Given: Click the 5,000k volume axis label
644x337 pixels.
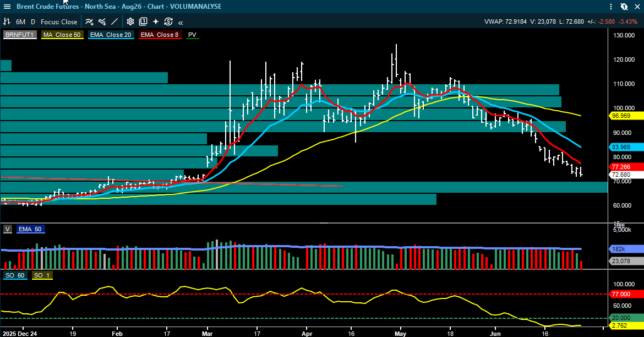Looking at the screenshot, I should (x=622, y=230).
